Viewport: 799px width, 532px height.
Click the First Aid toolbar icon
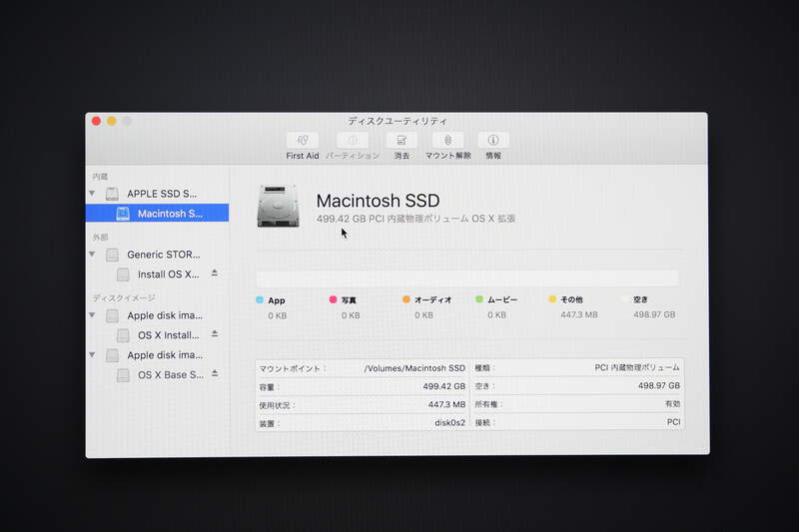pos(303,141)
